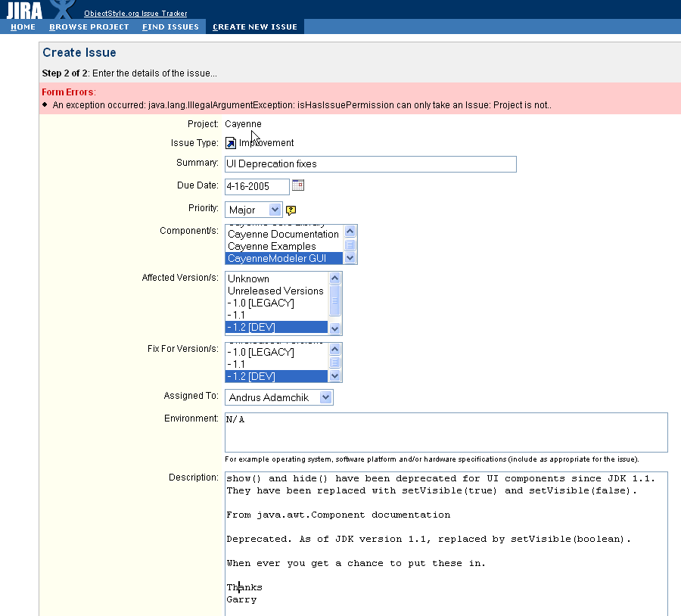Select Cayenne Examples component
Image resolution: width=681 pixels, height=616 pixels.
(284, 246)
